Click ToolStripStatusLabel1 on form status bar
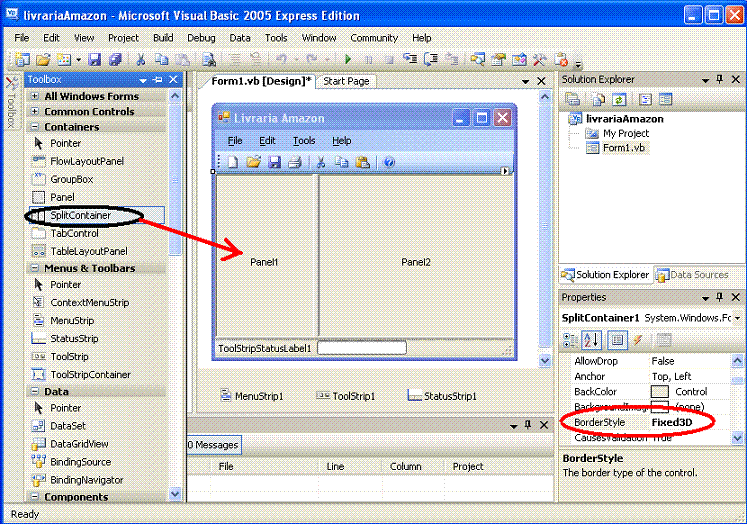This screenshot has width=747, height=524. (264, 349)
